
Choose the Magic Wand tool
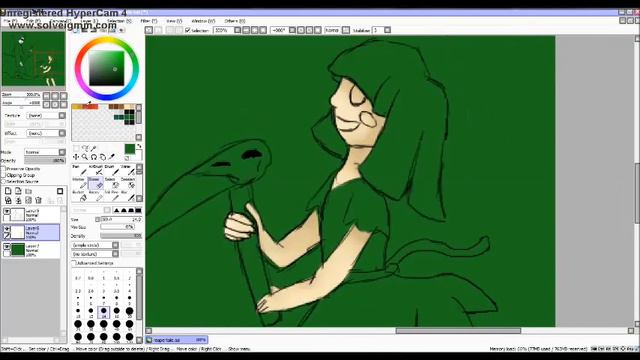click(x=93, y=148)
